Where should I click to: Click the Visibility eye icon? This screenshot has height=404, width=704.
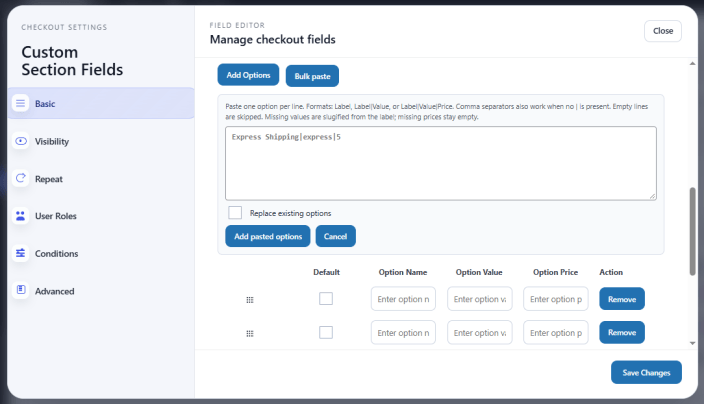click(21, 141)
